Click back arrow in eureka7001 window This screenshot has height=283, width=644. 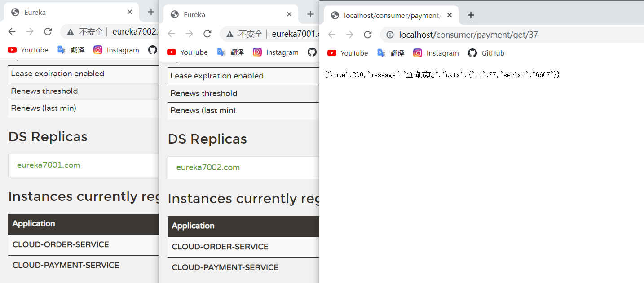point(172,34)
